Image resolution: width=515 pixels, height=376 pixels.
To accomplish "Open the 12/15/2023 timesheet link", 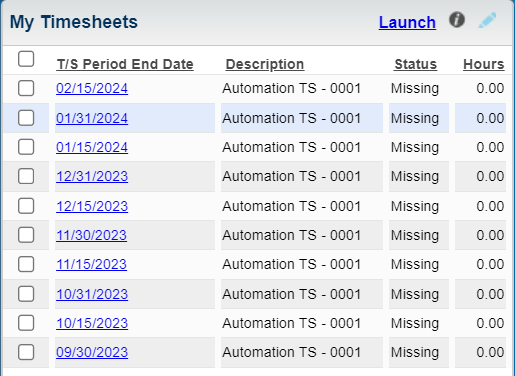I will point(92,206).
